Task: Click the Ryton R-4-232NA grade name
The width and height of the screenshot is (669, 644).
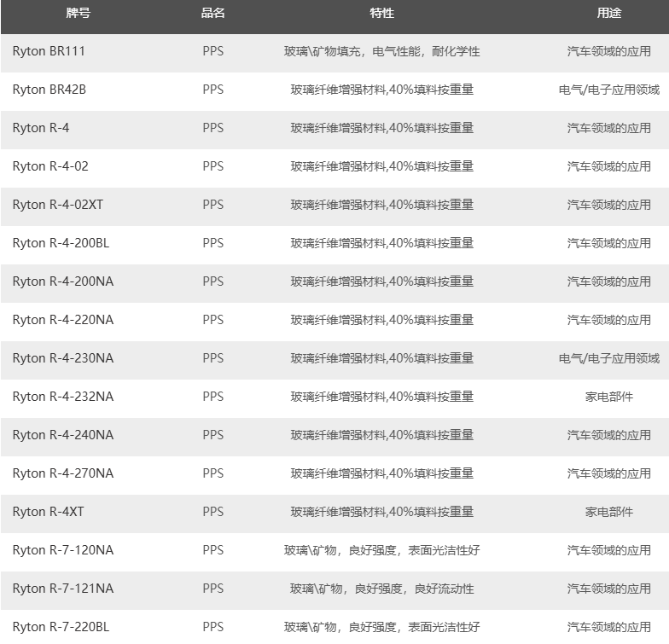Action: pos(62,397)
